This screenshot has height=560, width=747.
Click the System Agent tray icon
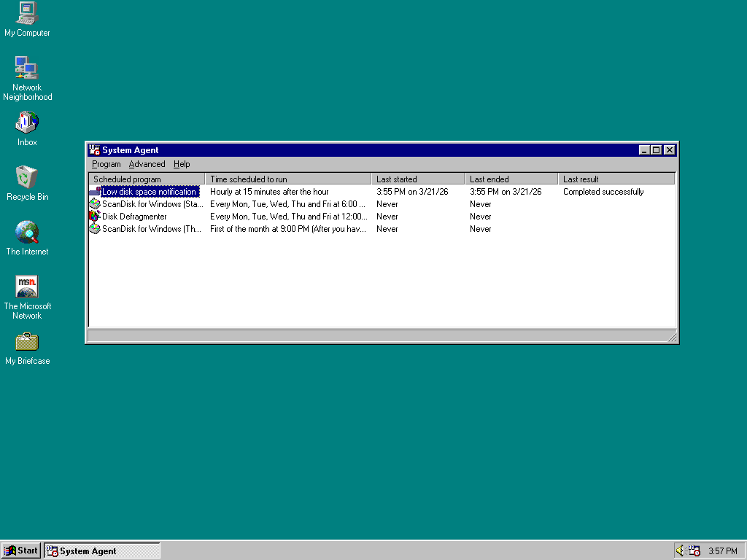click(694, 551)
